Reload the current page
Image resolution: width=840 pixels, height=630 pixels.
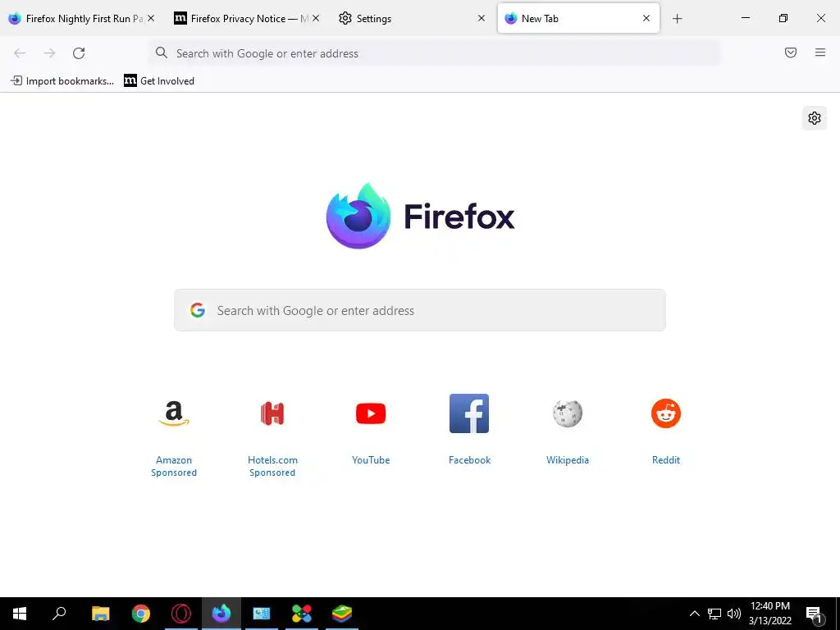[x=79, y=53]
